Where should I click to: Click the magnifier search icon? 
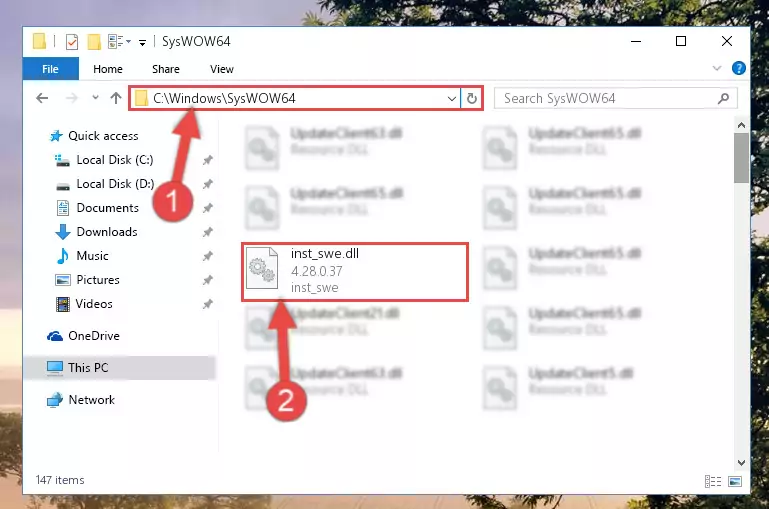point(723,99)
